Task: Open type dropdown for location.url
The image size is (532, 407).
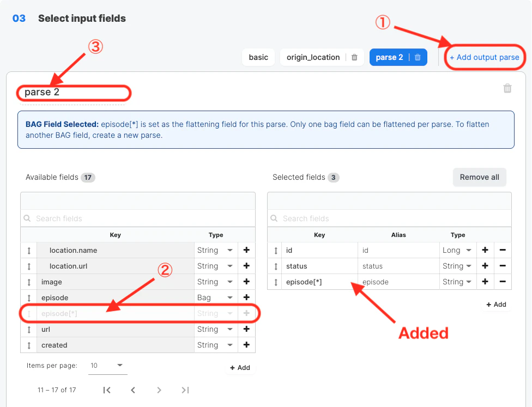Action: pyautogui.click(x=215, y=265)
